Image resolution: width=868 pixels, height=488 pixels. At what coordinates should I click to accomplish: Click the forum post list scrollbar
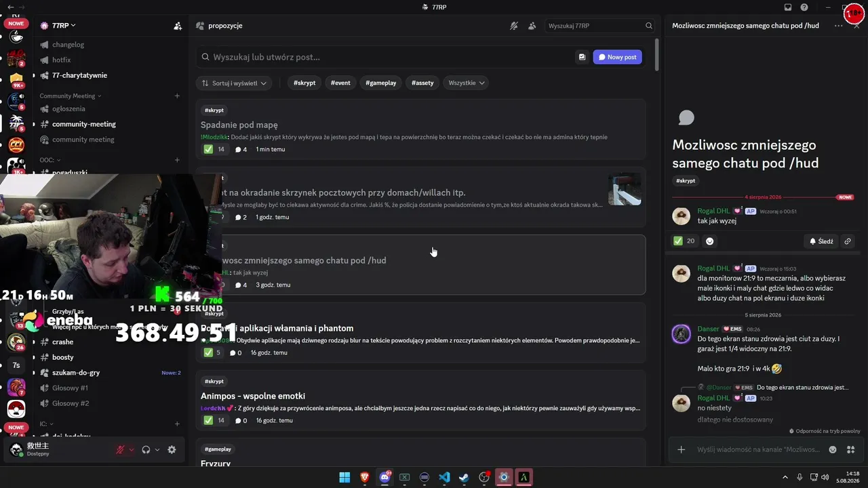[657, 54]
